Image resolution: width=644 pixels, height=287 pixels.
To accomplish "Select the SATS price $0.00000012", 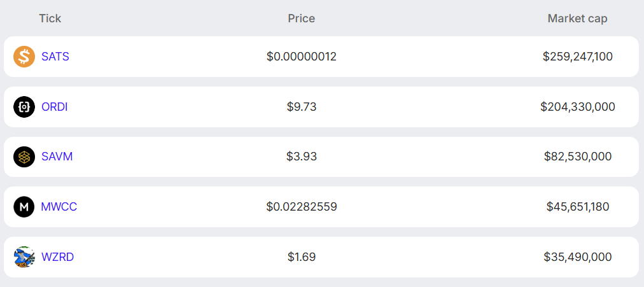I will click(302, 57).
